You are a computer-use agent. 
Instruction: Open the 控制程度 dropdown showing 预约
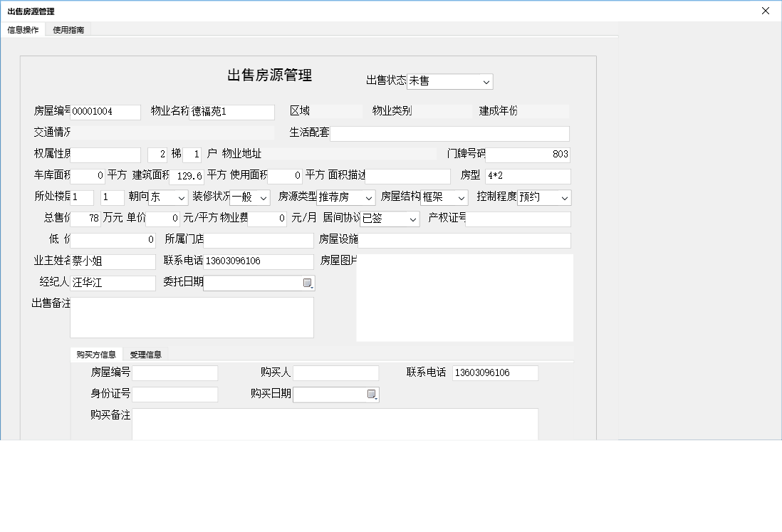tap(565, 198)
